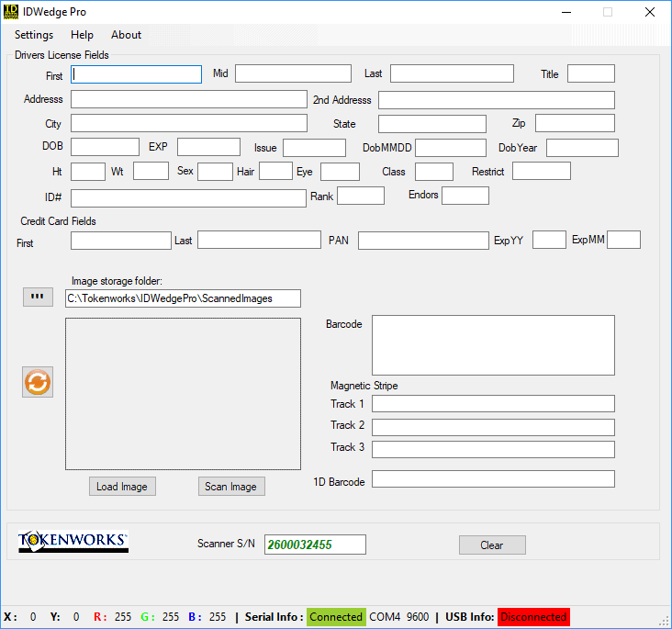Select the DobMMDD field

451,148
